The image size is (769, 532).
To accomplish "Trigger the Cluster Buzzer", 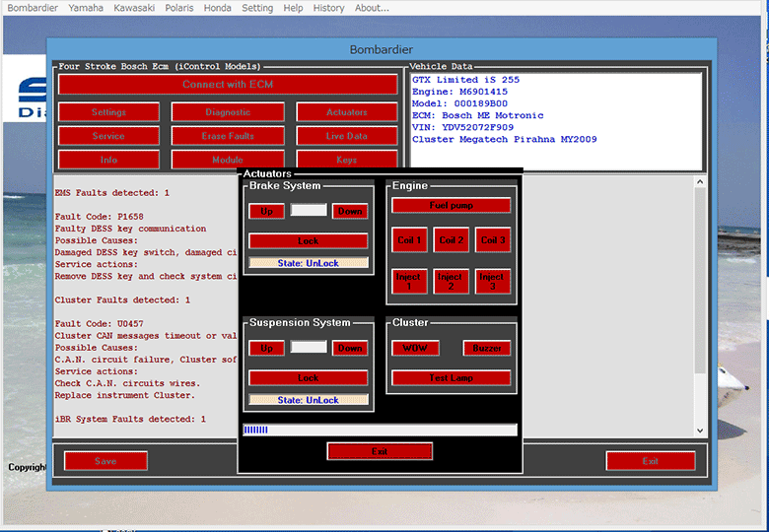I will 486,349.
